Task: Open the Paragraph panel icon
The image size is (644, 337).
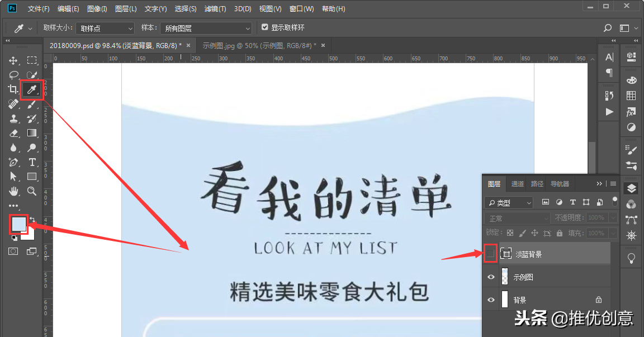Action: coord(609,73)
